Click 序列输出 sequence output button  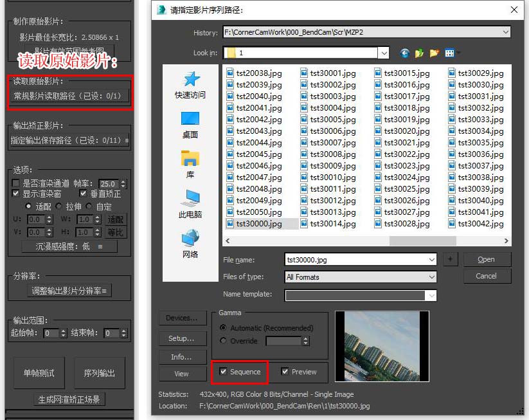click(100, 373)
